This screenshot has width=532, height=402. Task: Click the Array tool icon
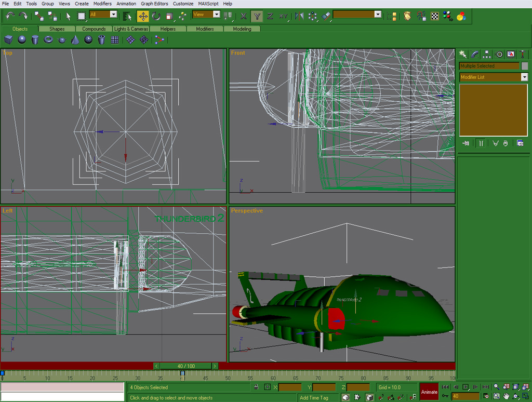pos(312,16)
